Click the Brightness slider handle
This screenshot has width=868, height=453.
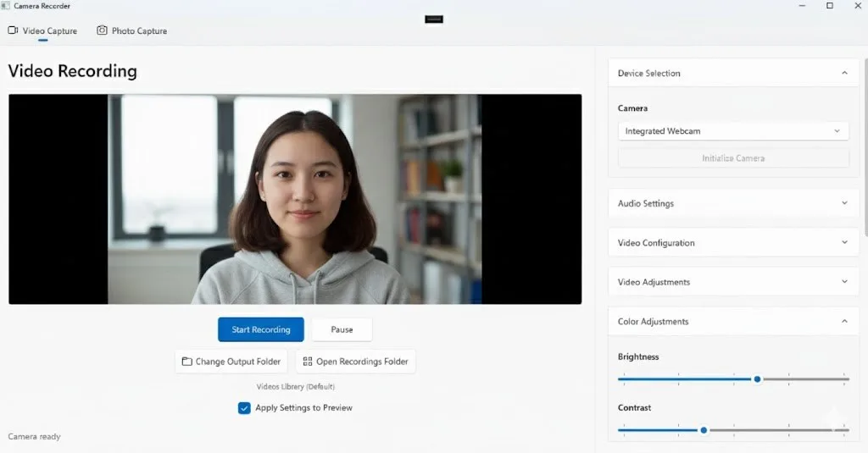(x=757, y=379)
